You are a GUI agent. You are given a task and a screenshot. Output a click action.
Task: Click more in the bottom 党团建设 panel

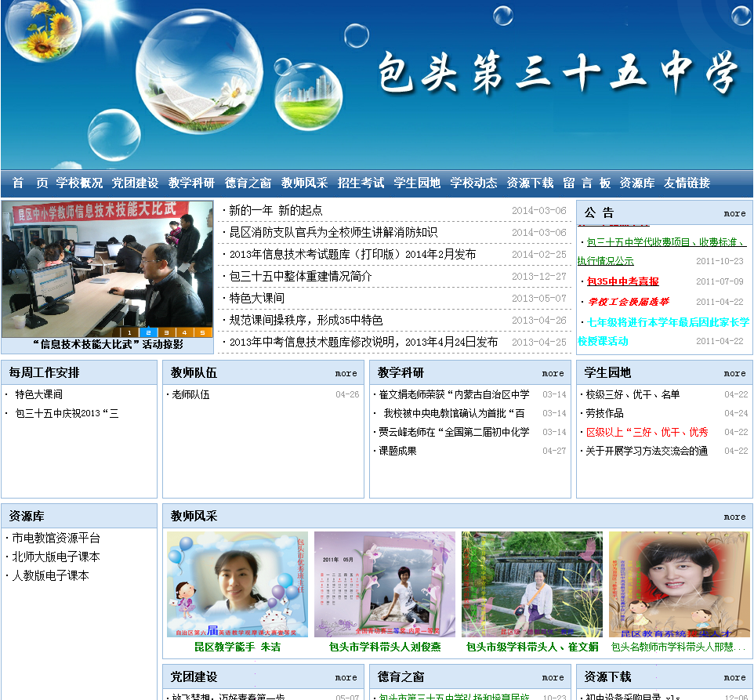[346, 678]
